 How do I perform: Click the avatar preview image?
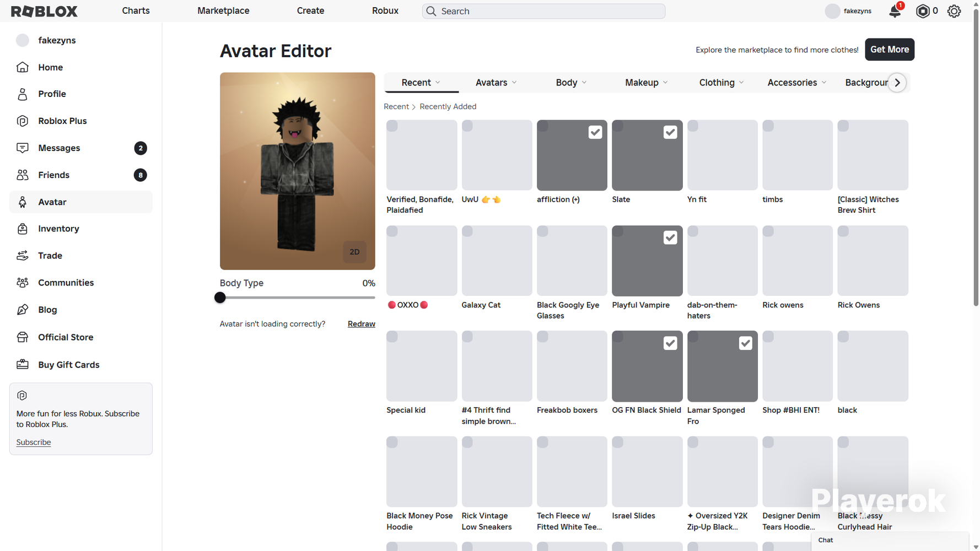click(x=298, y=171)
